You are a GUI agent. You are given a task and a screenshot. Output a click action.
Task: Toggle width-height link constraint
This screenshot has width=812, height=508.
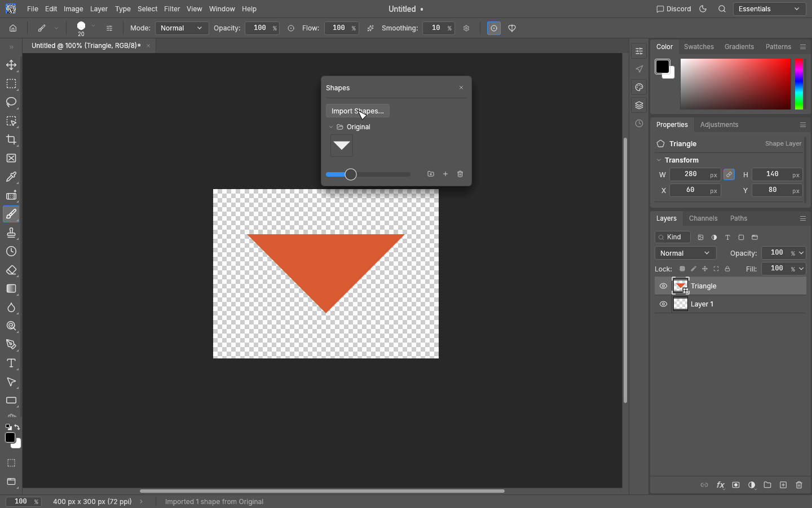click(729, 175)
